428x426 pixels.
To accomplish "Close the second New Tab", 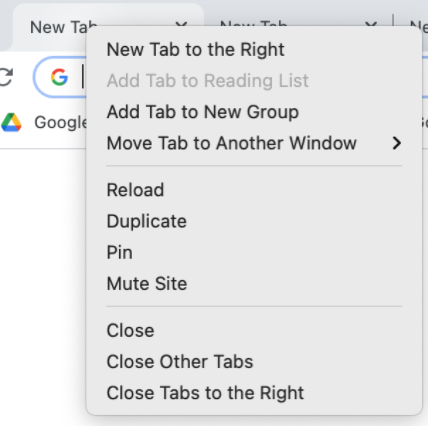I will click(371, 24).
